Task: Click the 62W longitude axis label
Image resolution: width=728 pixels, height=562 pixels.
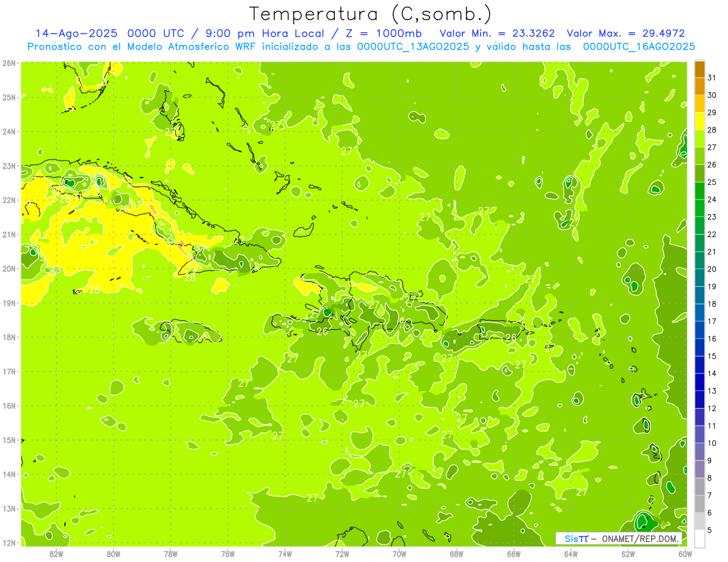Action: pyautogui.click(x=628, y=554)
